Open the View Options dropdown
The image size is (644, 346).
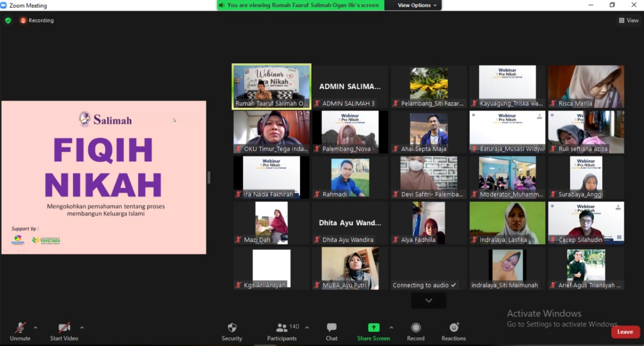click(417, 5)
